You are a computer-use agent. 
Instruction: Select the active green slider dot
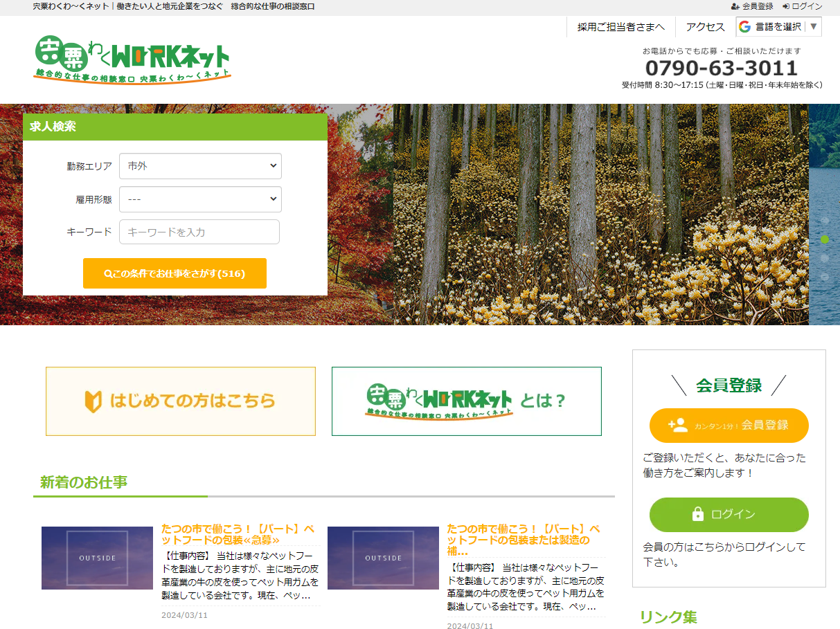click(x=825, y=239)
